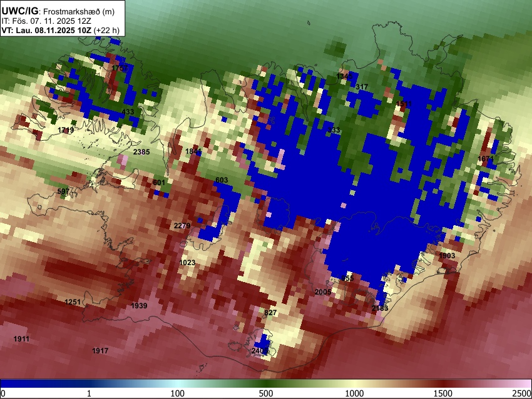Click the legend label '1500'
The width and height of the screenshot is (532, 399).
coord(443,393)
